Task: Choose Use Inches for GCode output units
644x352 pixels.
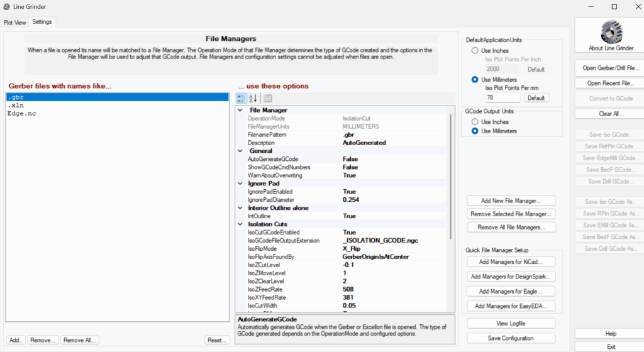Action: 475,122
